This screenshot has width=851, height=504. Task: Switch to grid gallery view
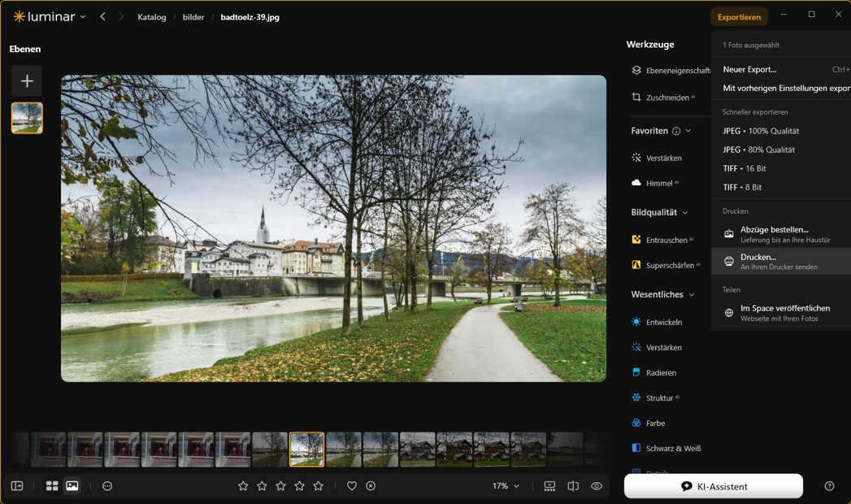click(x=52, y=486)
